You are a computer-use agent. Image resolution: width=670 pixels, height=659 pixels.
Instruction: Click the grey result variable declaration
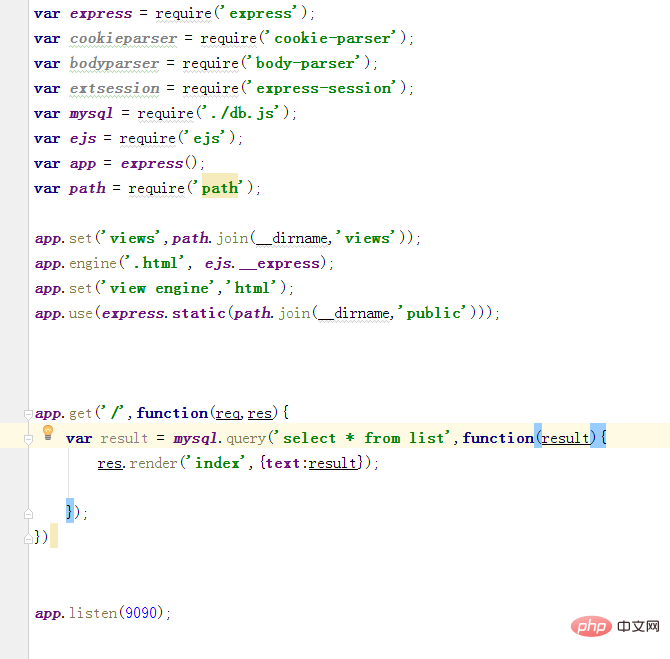[x=124, y=438]
